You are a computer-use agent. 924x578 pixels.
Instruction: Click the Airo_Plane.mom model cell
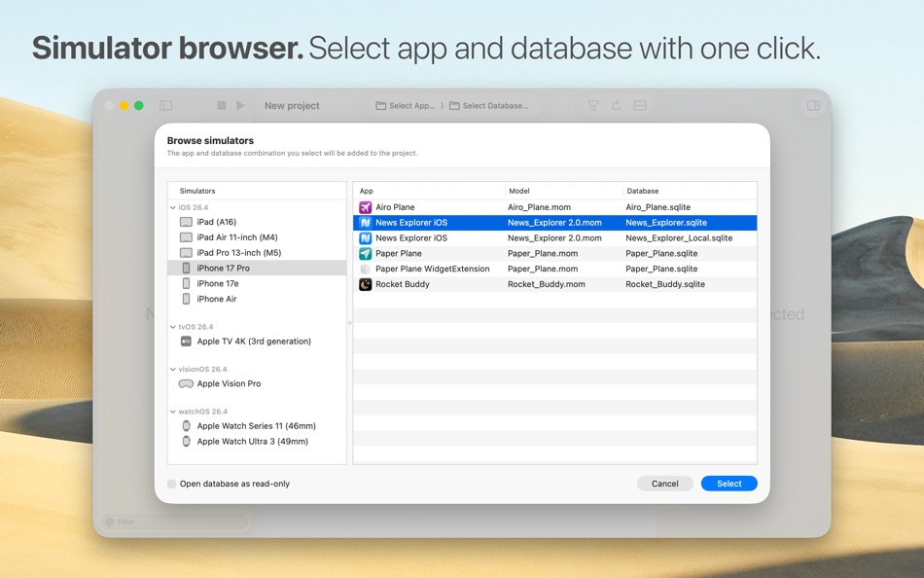(x=539, y=207)
